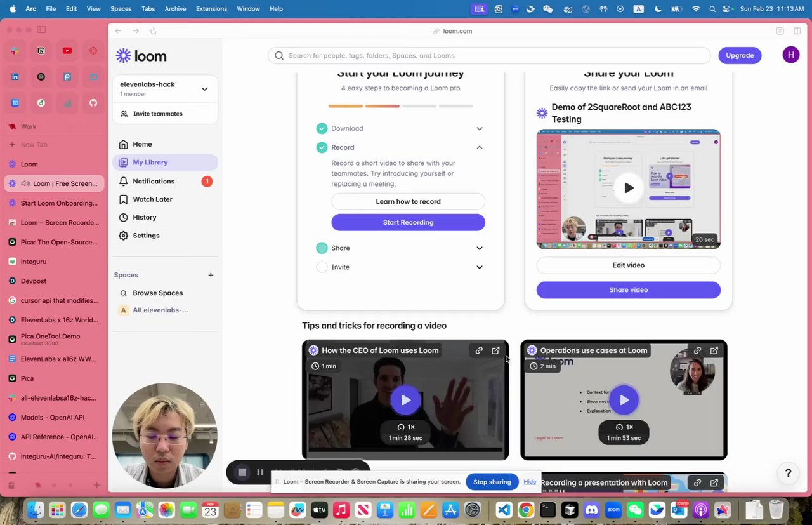Click the Edit video button

pos(629,265)
